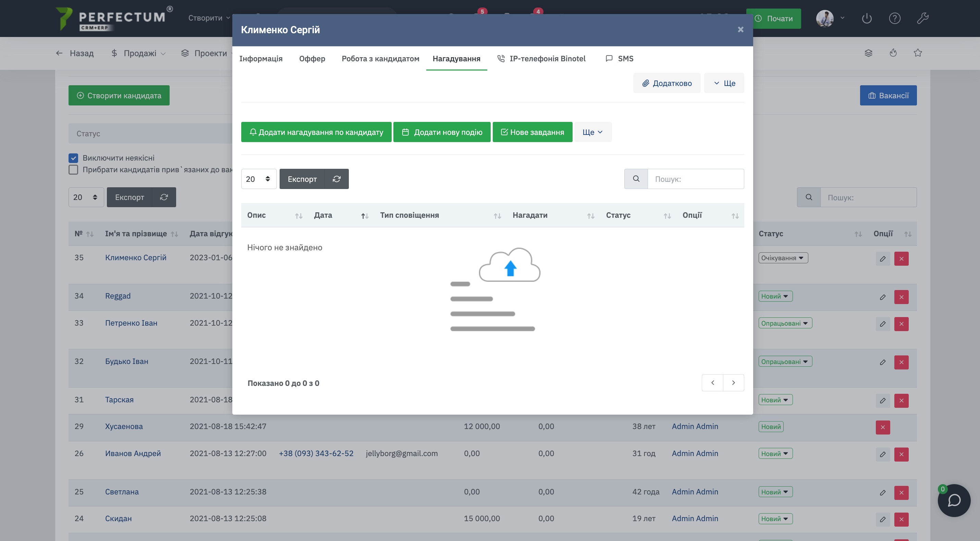Check Прибрати кандидатів прив'язаних checkbox

pos(73,169)
